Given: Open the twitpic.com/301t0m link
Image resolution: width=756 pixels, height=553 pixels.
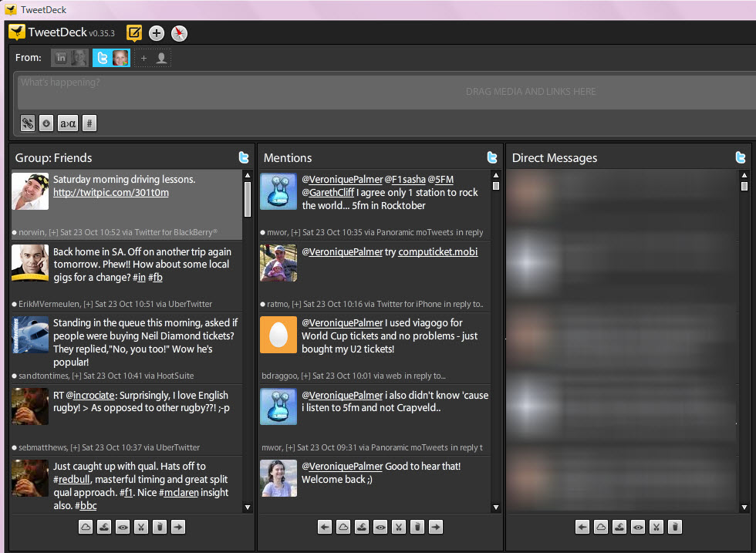Looking at the screenshot, I should coord(110,192).
